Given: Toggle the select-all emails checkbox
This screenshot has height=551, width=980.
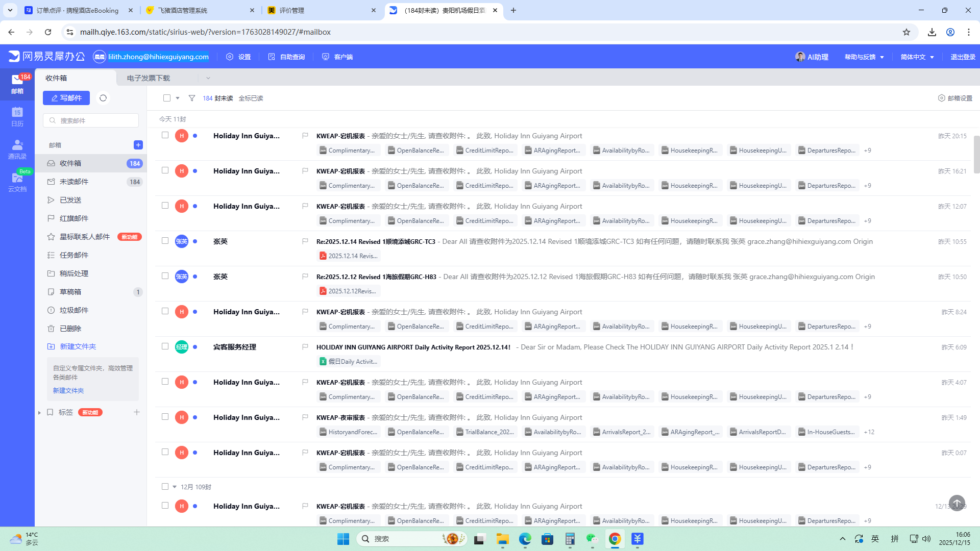Looking at the screenshot, I should pyautogui.click(x=167, y=98).
